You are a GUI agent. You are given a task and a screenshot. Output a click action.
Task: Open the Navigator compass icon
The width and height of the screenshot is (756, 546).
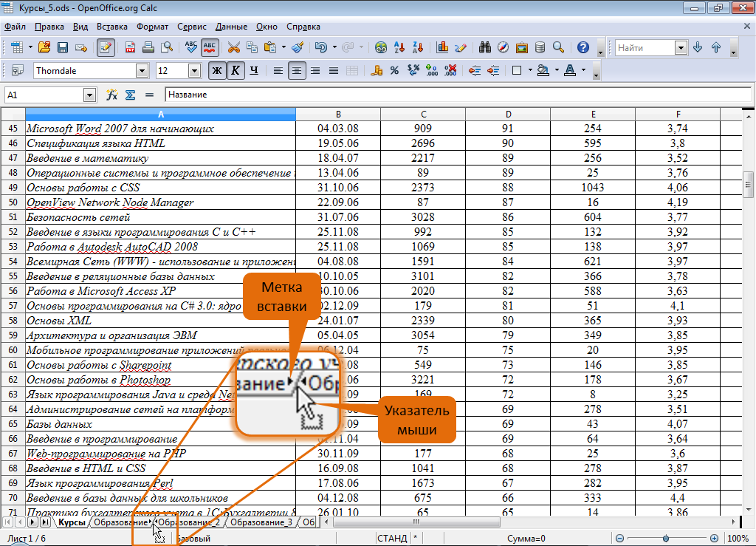point(504,48)
